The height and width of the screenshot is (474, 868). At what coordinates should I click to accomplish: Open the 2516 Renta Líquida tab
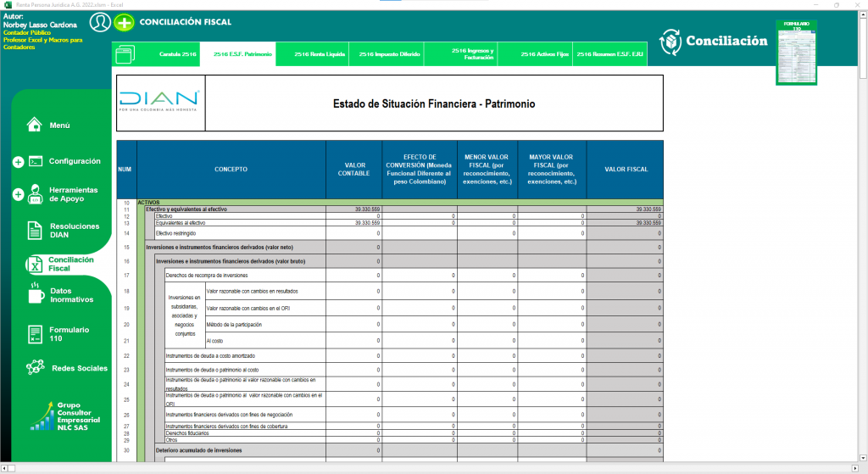tap(320, 54)
